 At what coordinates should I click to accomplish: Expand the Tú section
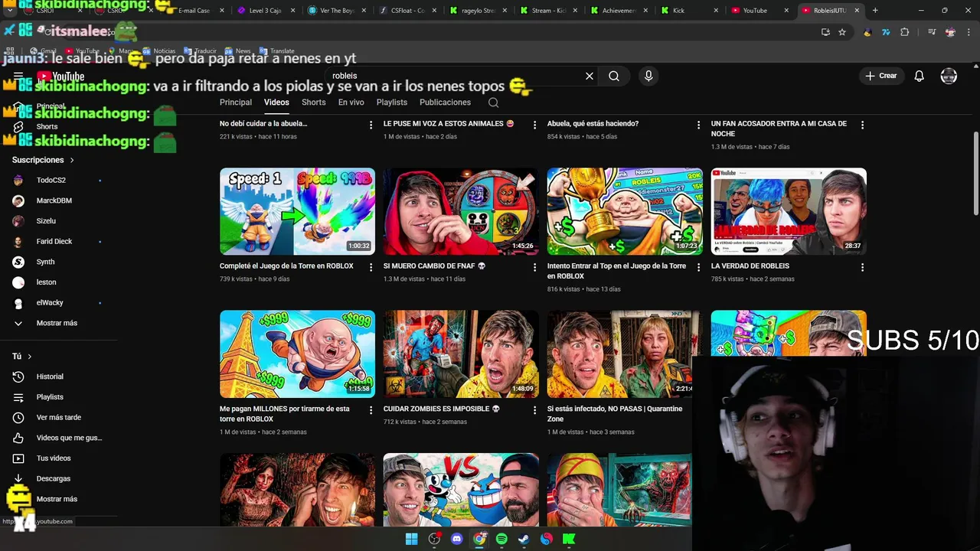coord(21,357)
